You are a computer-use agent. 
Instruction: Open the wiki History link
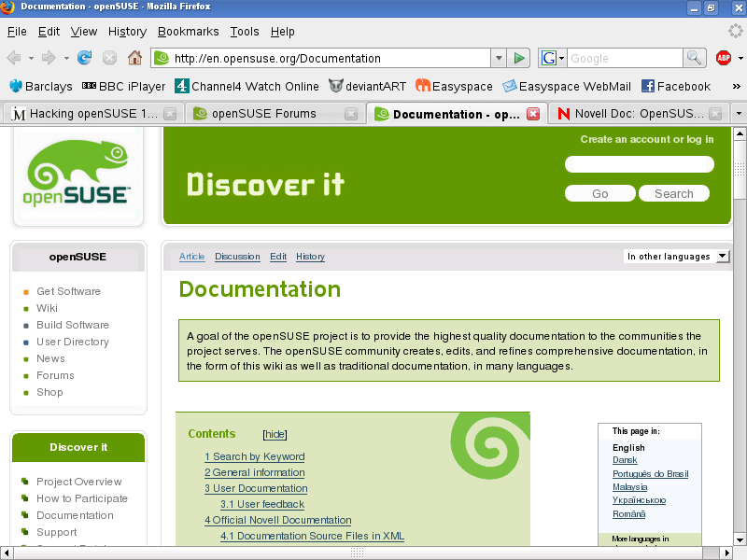coord(310,257)
